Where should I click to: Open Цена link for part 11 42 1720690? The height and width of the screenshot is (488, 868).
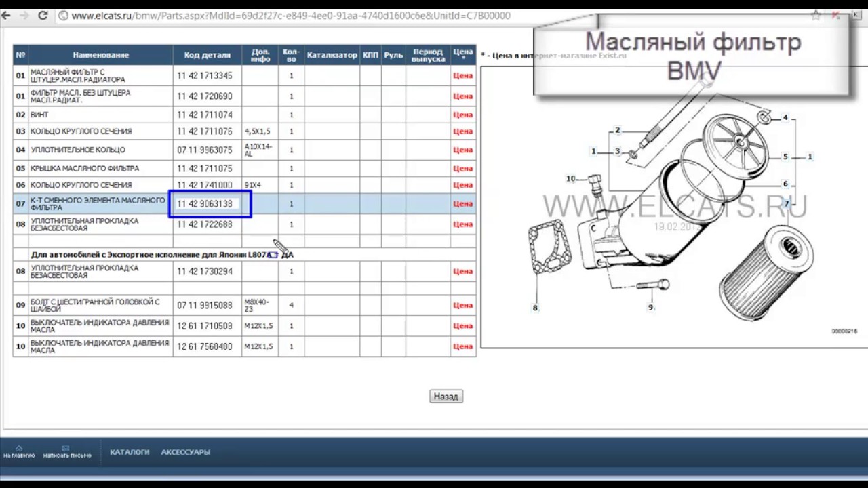(463, 96)
